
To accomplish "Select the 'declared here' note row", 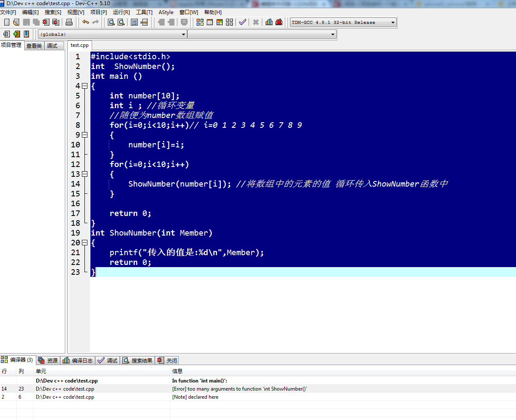I will [258, 397].
